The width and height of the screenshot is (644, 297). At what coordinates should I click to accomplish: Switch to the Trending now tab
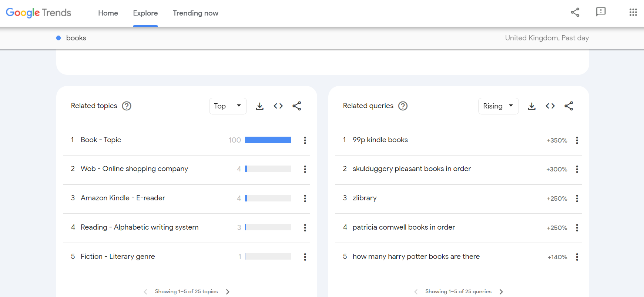tap(195, 13)
